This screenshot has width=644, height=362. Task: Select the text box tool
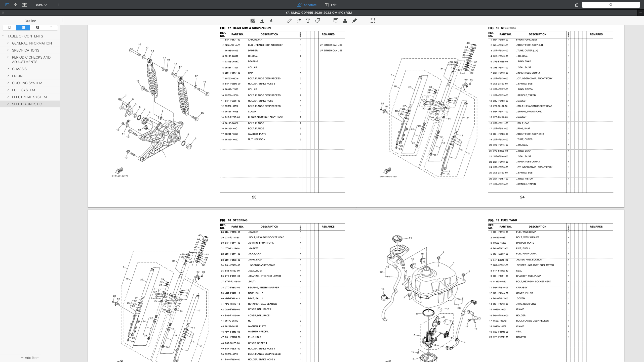pos(308,21)
